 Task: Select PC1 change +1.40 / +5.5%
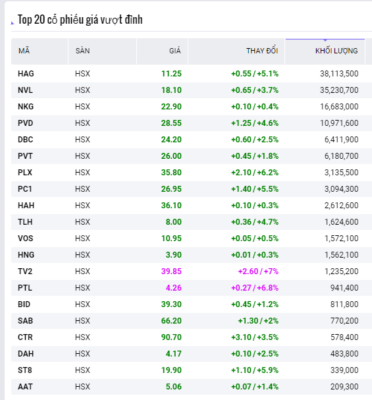click(255, 189)
